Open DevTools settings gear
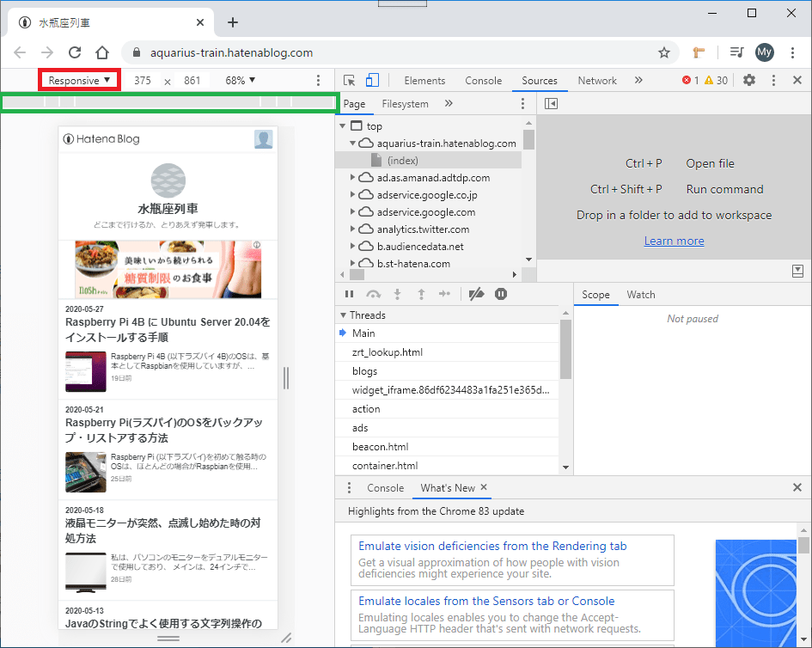Viewport: 812px width, 648px height. point(748,80)
